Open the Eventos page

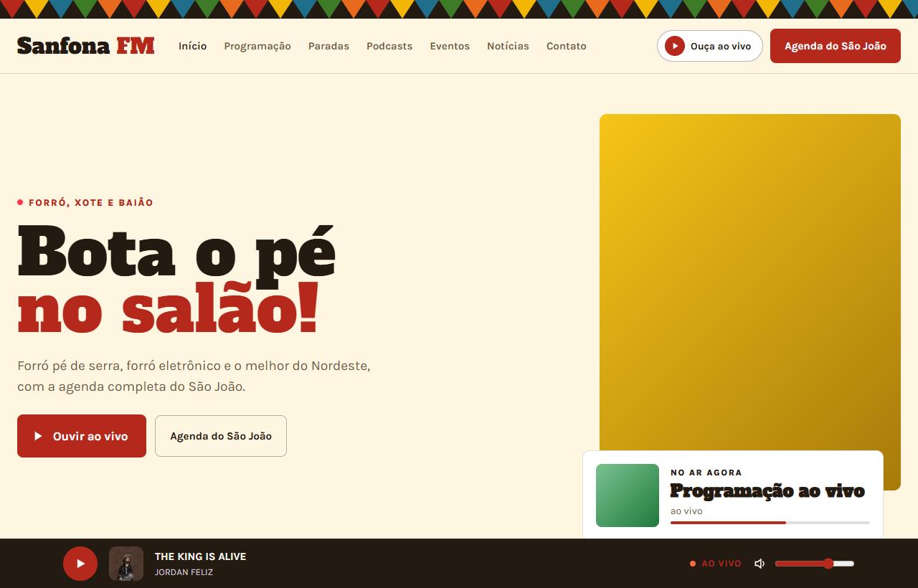coord(450,46)
